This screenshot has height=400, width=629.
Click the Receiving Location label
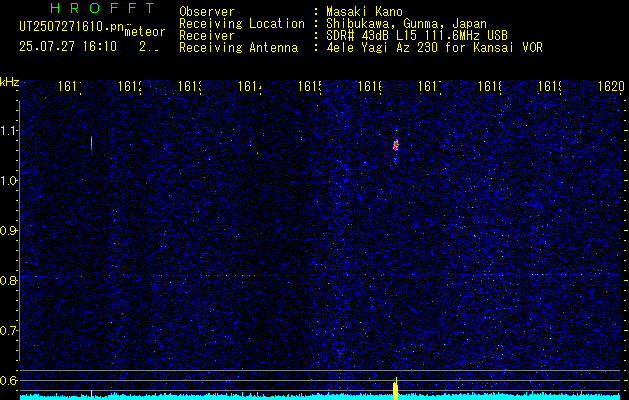pyautogui.click(x=242, y=24)
